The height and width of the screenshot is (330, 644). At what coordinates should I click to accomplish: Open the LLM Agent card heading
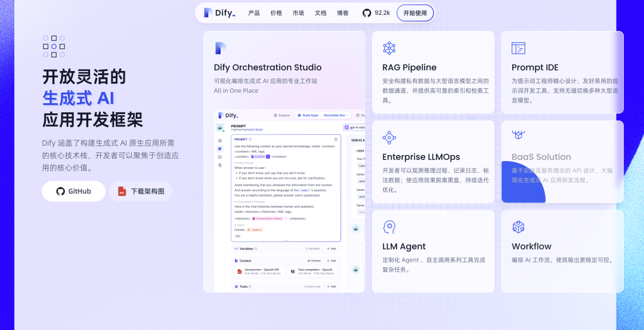tap(404, 246)
